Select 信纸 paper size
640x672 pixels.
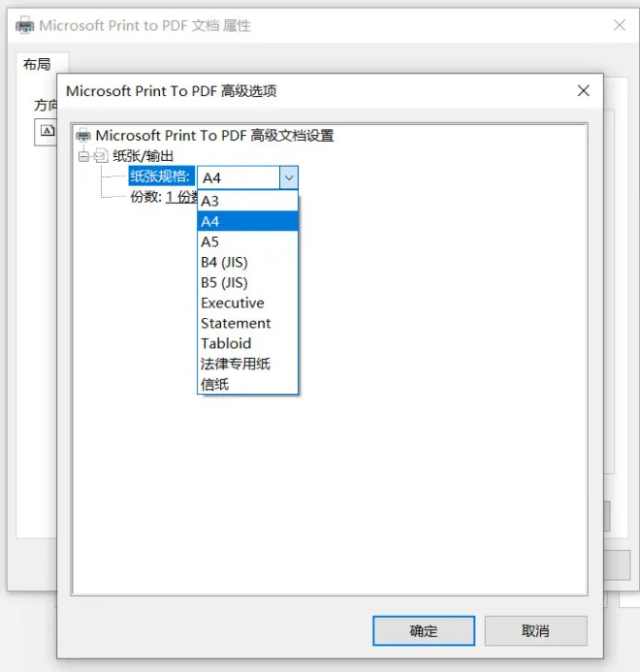click(248, 384)
